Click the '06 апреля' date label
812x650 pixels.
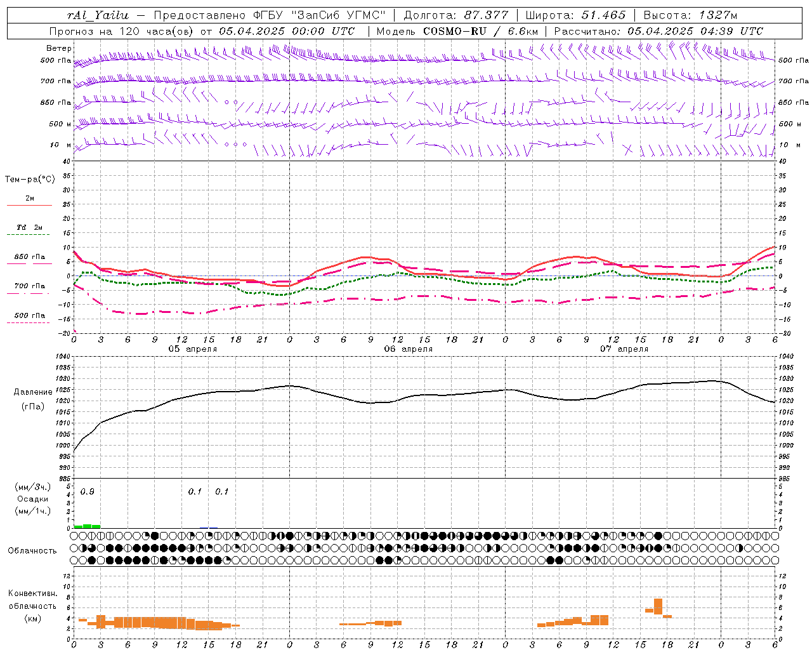click(x=408, y=349)
